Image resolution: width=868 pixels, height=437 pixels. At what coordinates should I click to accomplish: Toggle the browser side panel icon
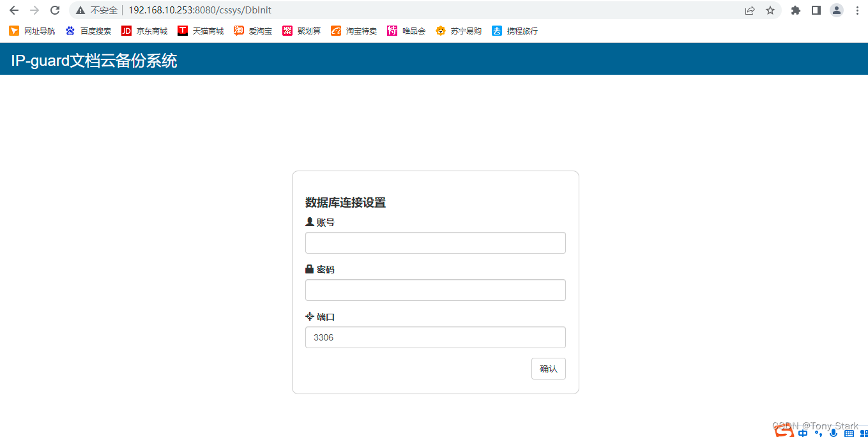[816, 10]
